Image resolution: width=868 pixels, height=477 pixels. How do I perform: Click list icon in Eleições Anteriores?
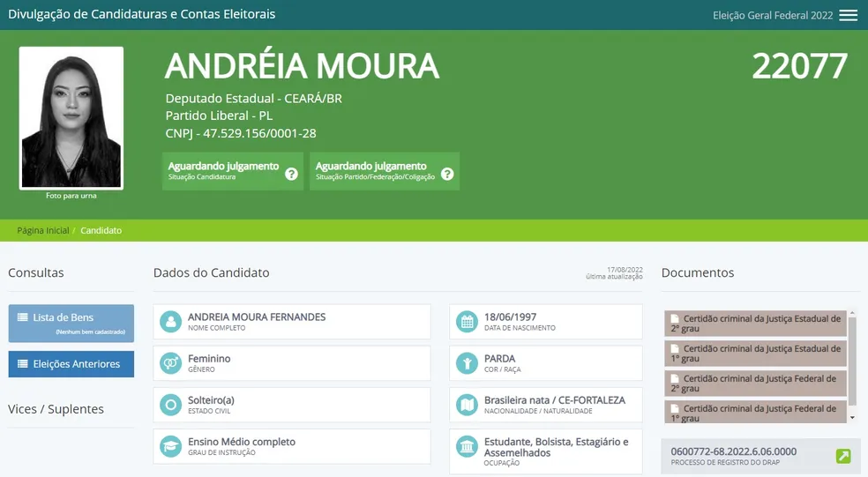[23, 363]
